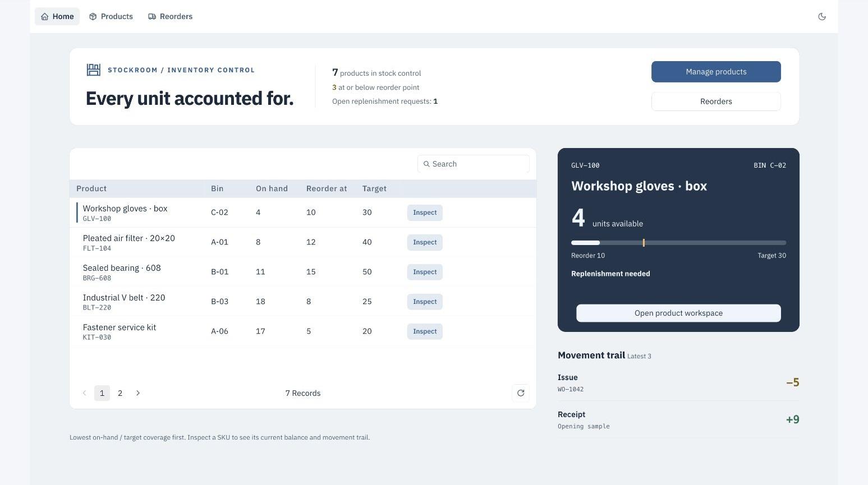Inspect the Fastener service kit row
This screenshot has width=868, height=485.
[425, 331]
